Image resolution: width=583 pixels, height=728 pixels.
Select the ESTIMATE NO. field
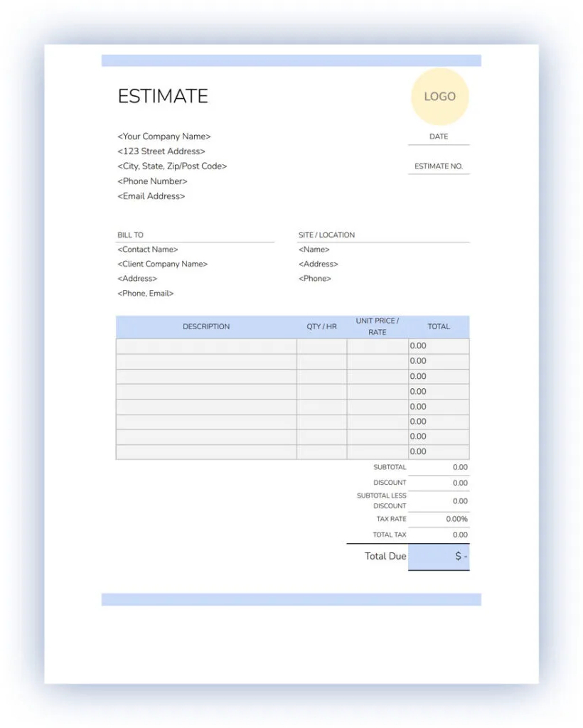tap(439, 166)
